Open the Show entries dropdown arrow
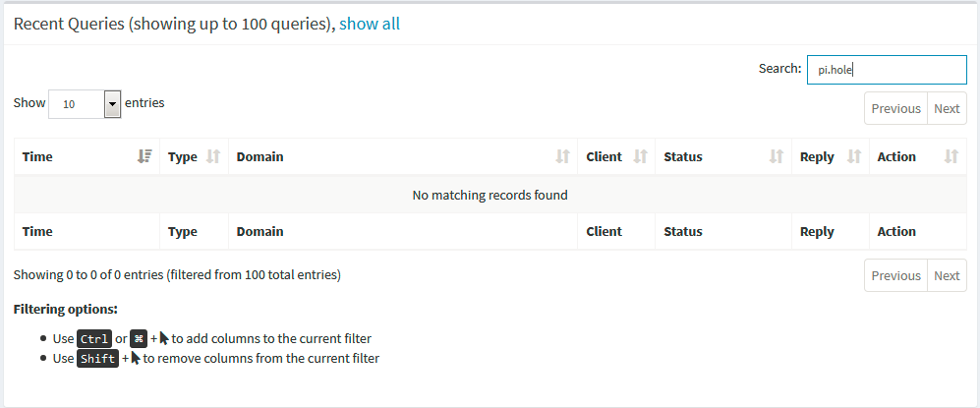Screen dimensions: 980x408 pyautogui.click(x=112, y=104)
